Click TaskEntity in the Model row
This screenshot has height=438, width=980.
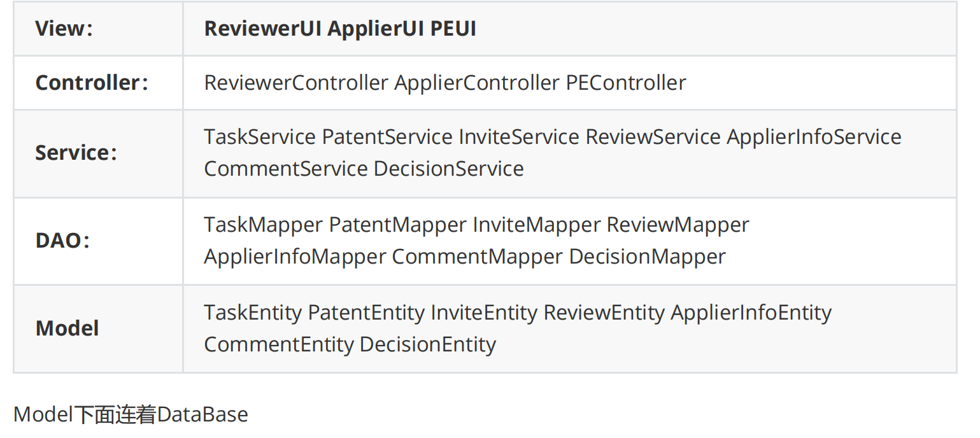253,313
